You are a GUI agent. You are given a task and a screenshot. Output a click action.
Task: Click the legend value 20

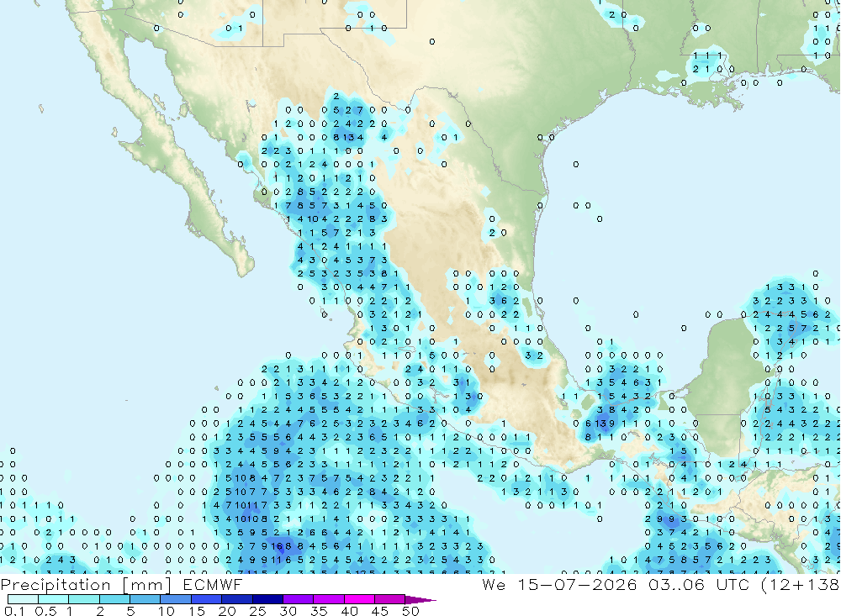tap(227, 611)
